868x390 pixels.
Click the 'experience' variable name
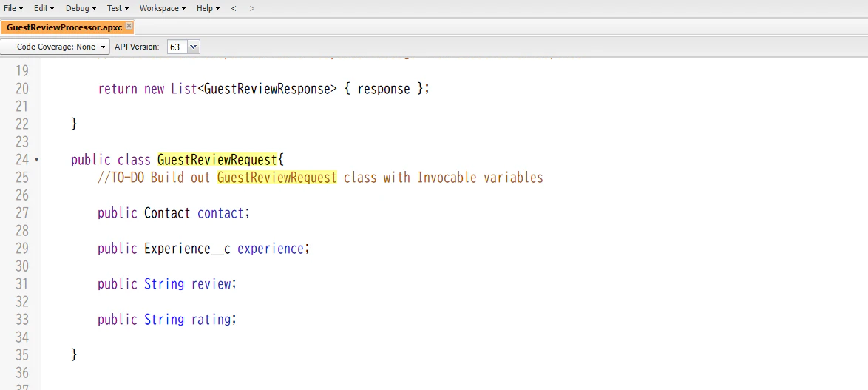270,248
